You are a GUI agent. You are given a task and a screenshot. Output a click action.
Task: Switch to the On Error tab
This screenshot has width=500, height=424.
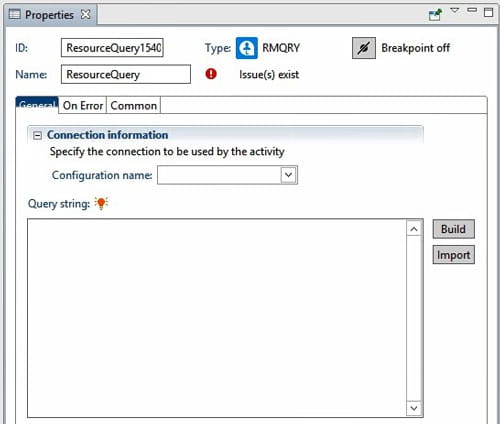83,105
